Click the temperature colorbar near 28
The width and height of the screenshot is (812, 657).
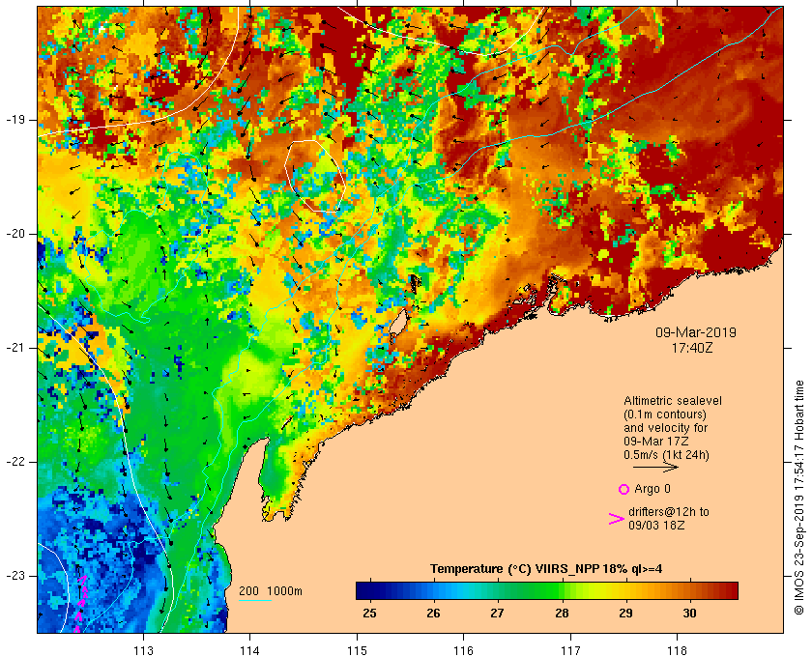pyautogui.click(x=562, y=590)
